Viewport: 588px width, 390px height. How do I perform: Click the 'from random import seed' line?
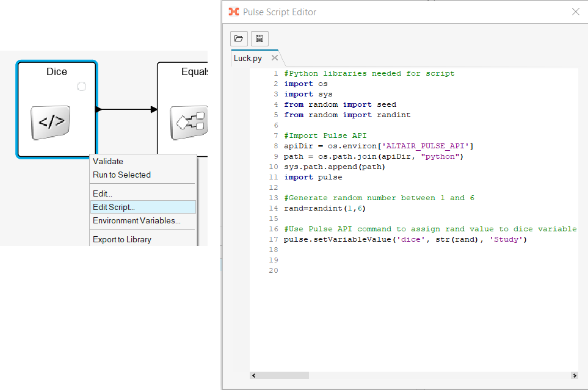pos(339,104)
